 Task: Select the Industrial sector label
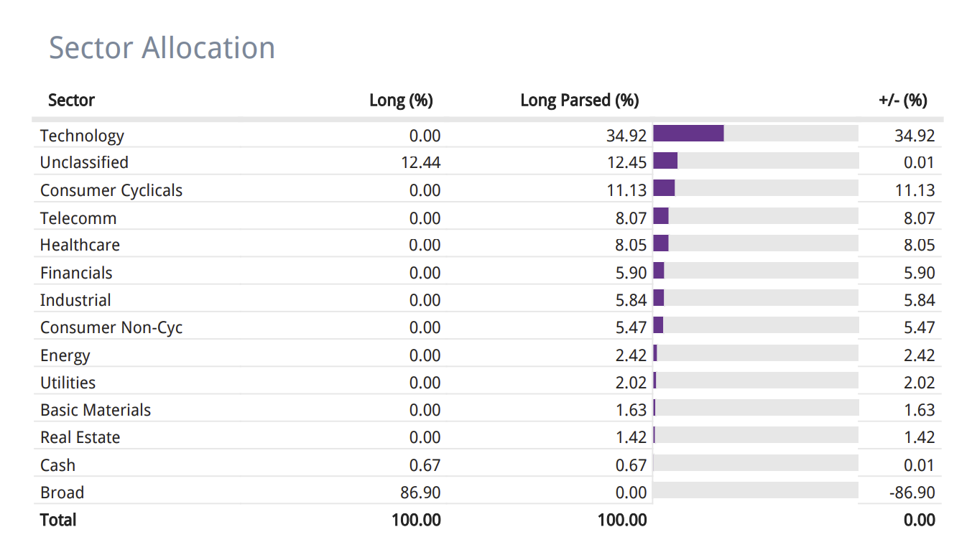[x=75, y=300]
